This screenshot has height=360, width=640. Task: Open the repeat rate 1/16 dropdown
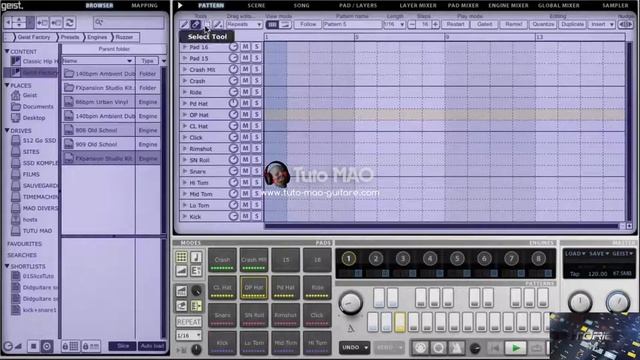189,336
